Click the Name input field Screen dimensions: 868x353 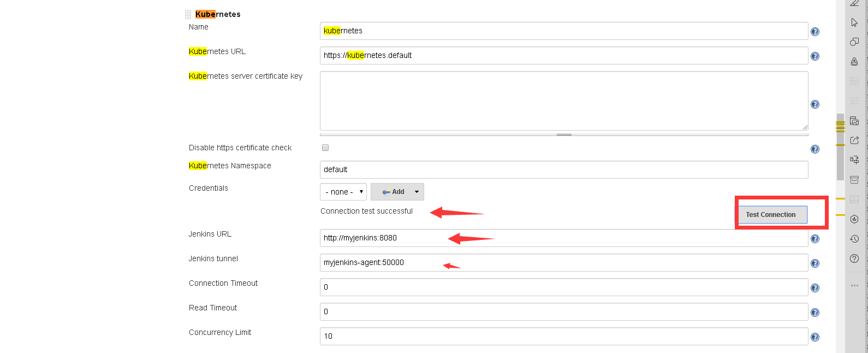pyautogui.click(x=564, y=31)
